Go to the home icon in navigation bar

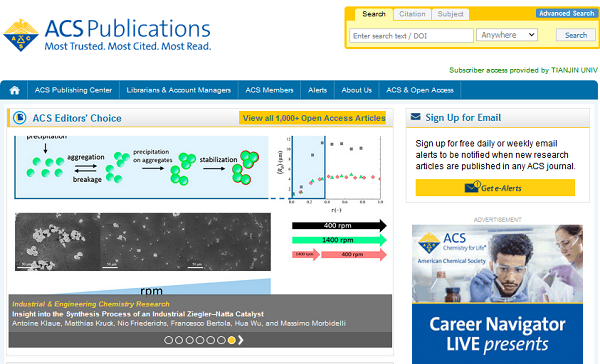15,90
